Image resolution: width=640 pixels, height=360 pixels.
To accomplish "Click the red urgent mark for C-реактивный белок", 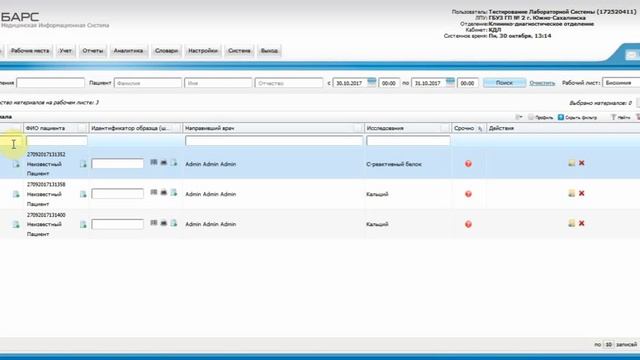I will coord(468,164).
